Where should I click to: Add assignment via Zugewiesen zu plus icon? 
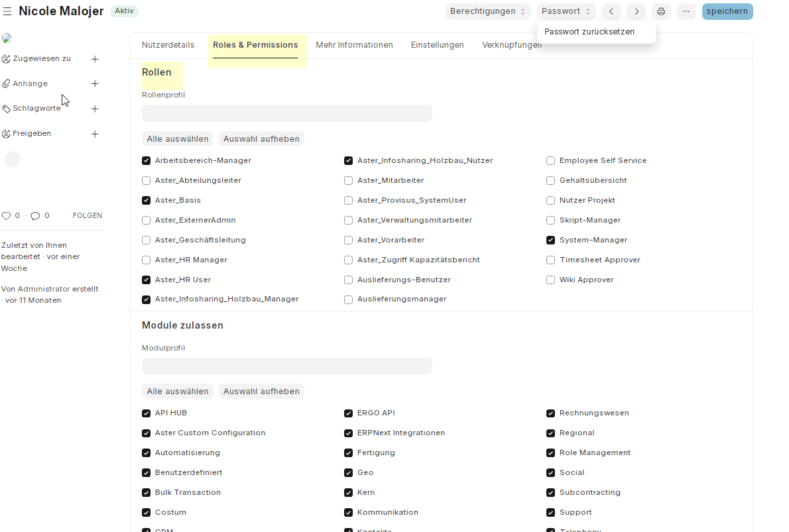[95, 59]
